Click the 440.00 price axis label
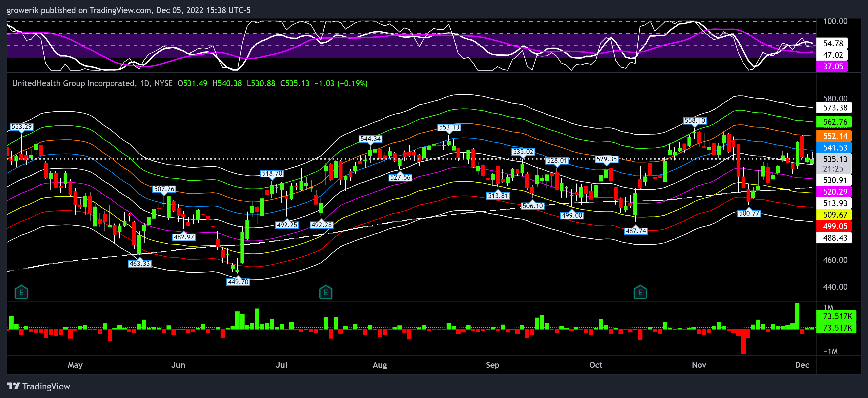Viewport: 868px width, 398px height. (x=835, y=287)
